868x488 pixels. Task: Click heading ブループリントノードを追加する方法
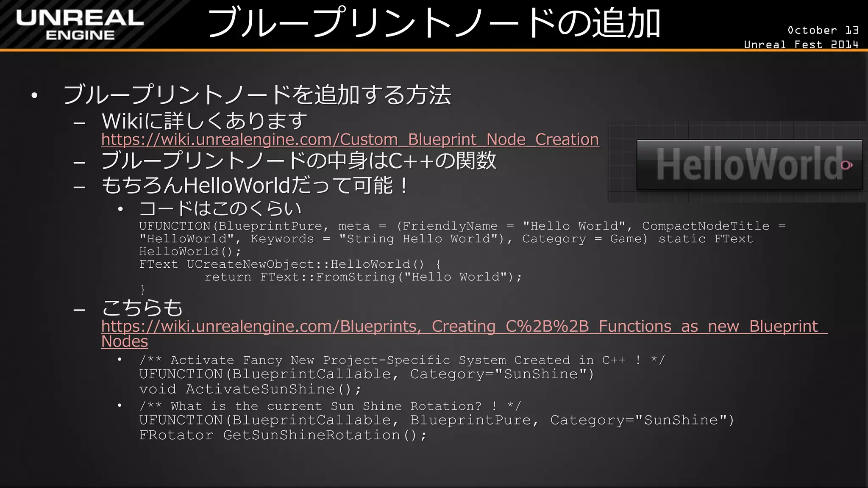pos(257,94)
